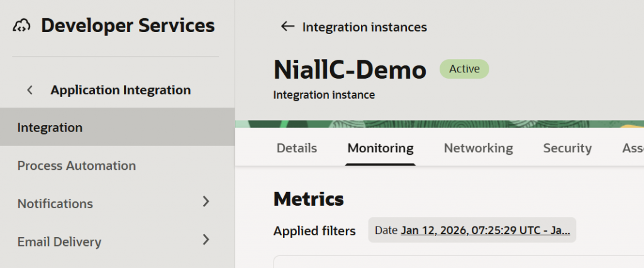The image size is (644, 268).
Task: Click the green Active status badge
Action: click(464, 69)
